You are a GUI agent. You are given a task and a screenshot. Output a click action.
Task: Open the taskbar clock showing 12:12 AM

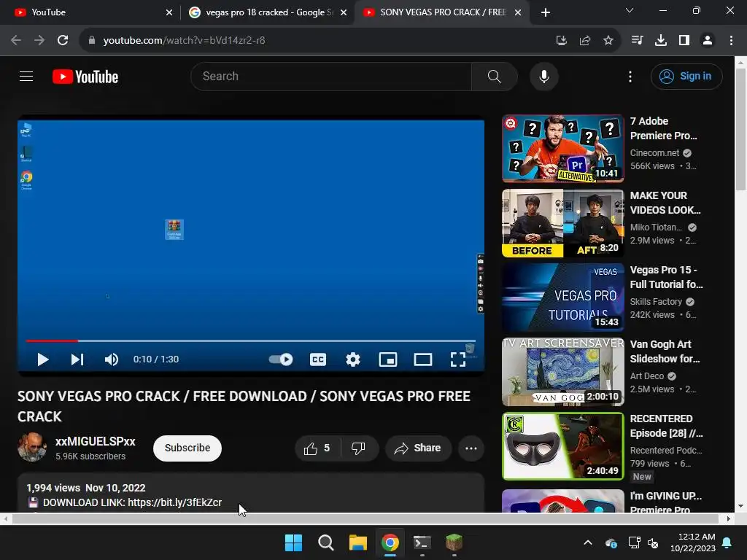pyautogui.click(x=693, y=542)
